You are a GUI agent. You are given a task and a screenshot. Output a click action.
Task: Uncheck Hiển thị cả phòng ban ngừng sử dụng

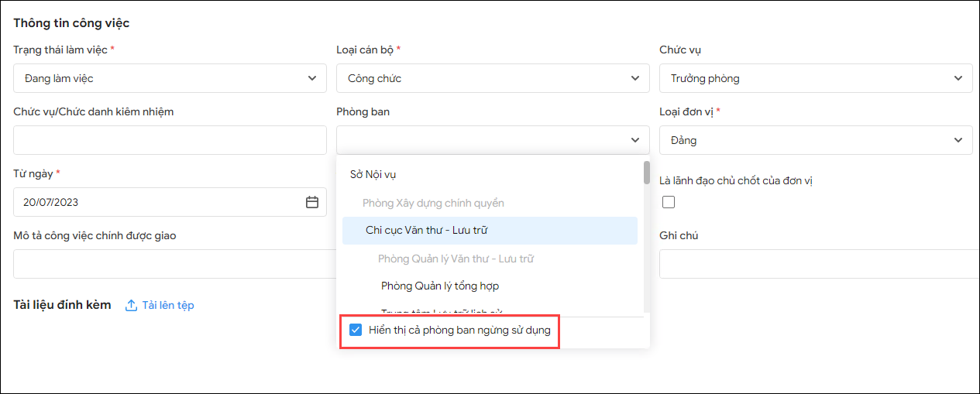coord(356,331)
